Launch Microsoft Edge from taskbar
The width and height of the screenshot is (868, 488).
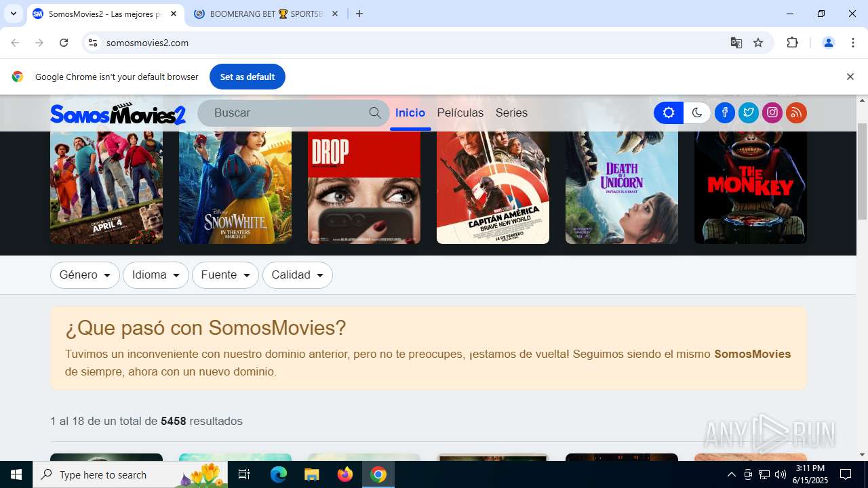pos(279,474)
